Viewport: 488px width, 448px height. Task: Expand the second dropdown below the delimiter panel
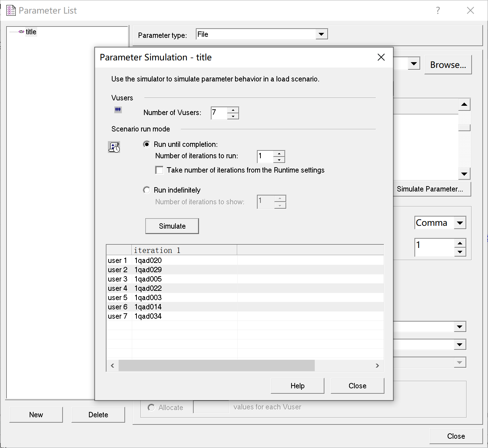460,344
